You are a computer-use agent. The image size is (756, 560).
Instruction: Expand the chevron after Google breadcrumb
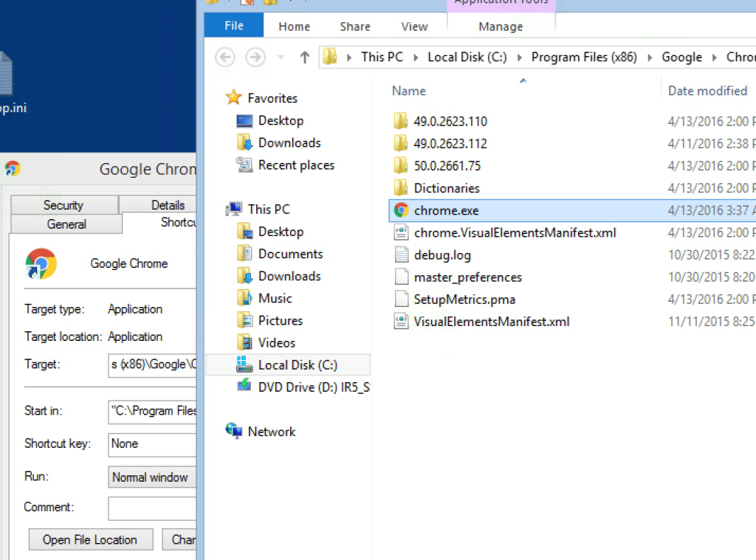pyautogui.click(x=715, y=58)
